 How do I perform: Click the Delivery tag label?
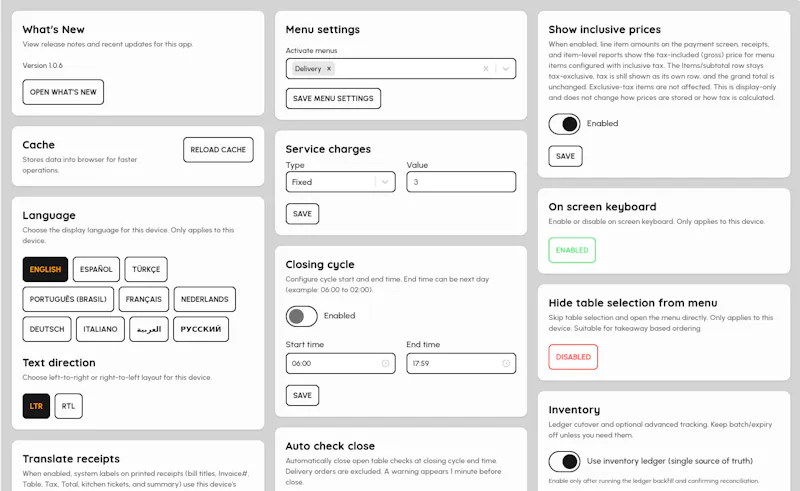click(308, 68)
